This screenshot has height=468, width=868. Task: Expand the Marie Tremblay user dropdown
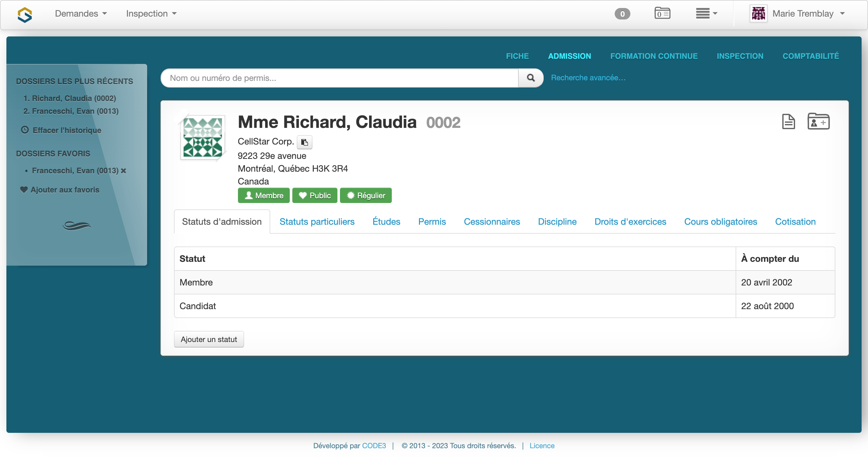[802, 14]
